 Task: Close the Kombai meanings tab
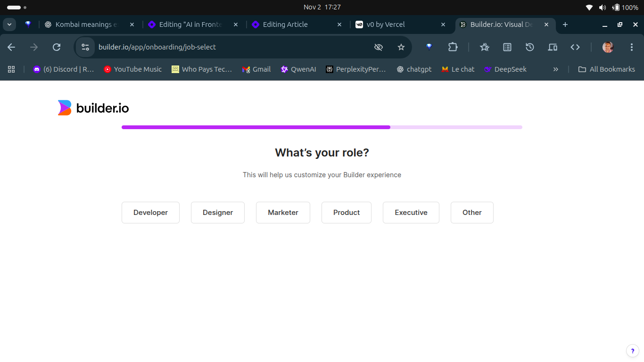coord(132,25)
